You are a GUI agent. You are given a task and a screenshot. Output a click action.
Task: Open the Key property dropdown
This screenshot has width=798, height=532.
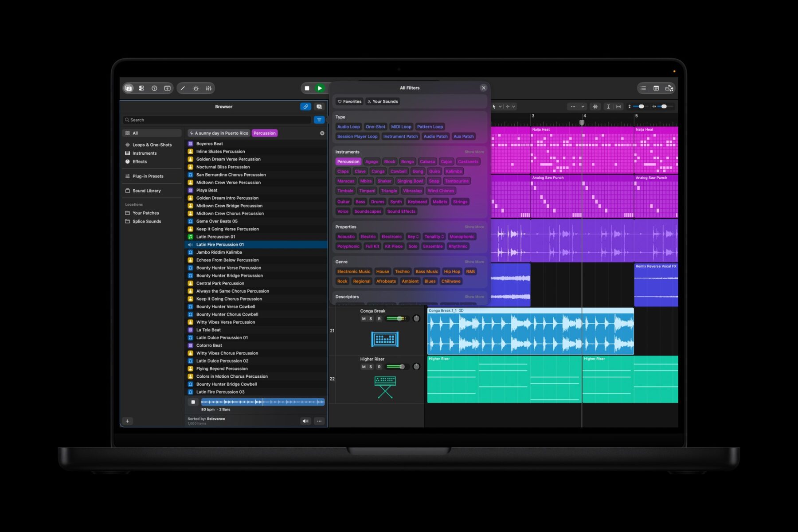point(413,237)
